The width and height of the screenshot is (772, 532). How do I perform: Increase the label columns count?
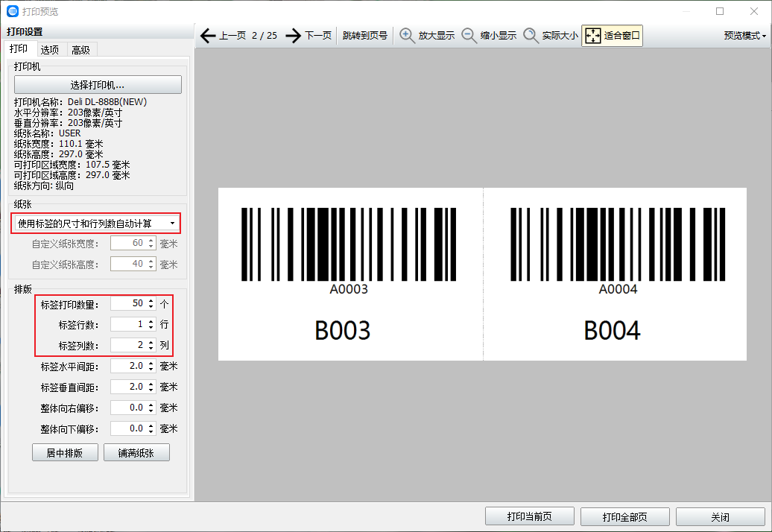pyautogui.click(x=151, y=342)
